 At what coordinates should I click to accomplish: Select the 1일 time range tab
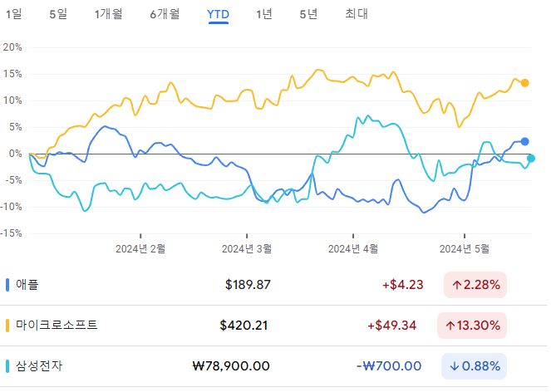click(x=13, y=14)
